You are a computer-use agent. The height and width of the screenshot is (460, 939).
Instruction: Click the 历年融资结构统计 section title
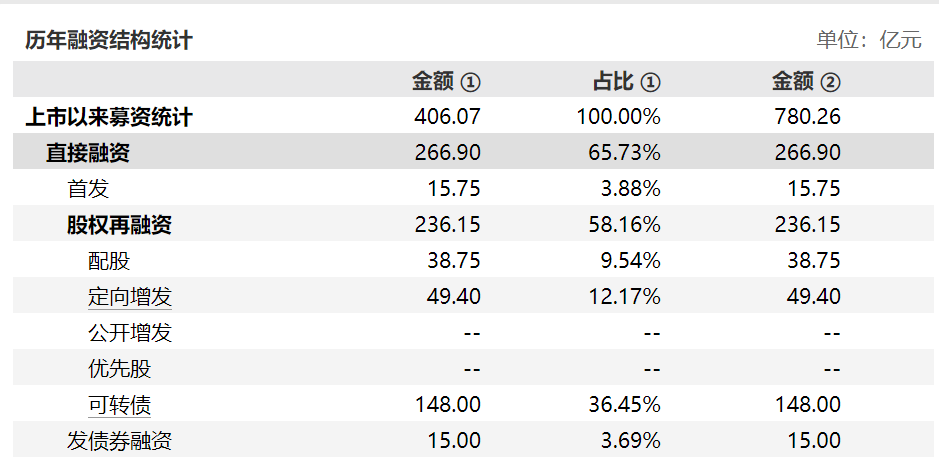tap(109, 41)
